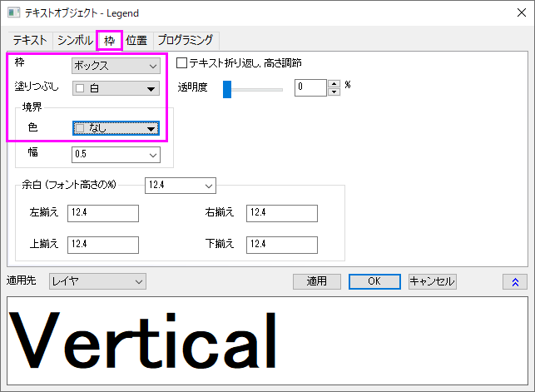Expand the 幅 0.5 dropdown

(x=116, y=155)
